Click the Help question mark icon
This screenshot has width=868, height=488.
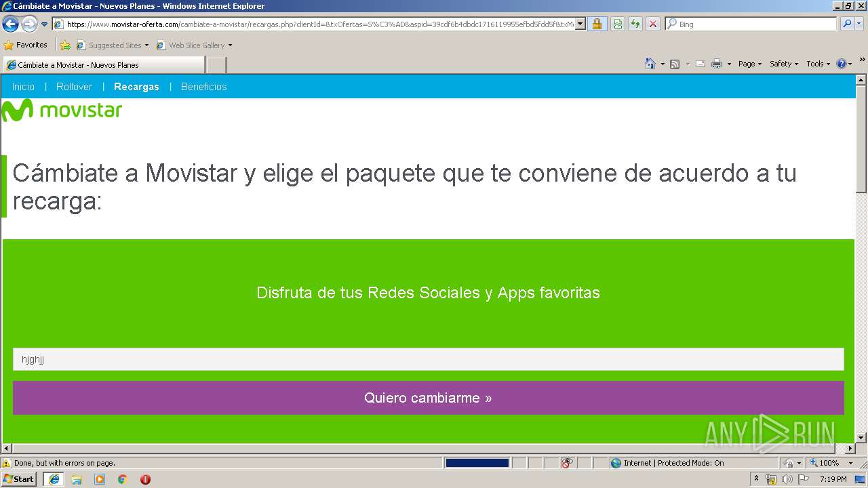pyautogui.click(x=842, y=64)
